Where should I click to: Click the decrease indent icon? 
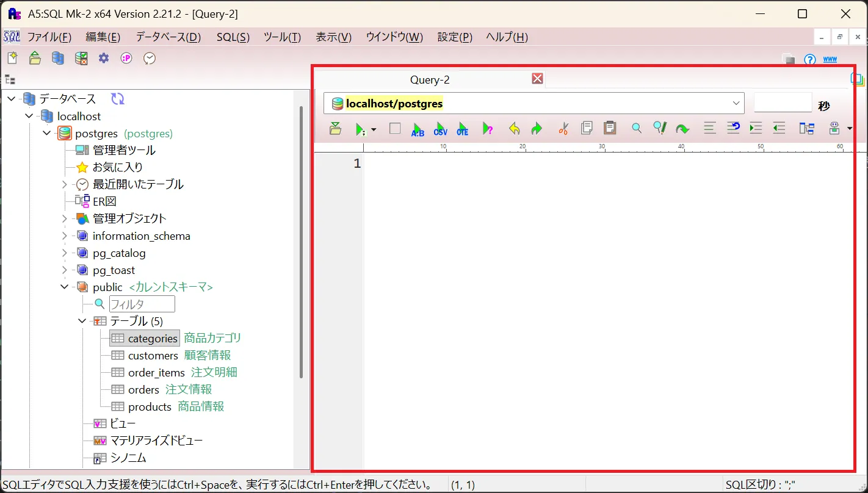[779, 128]
